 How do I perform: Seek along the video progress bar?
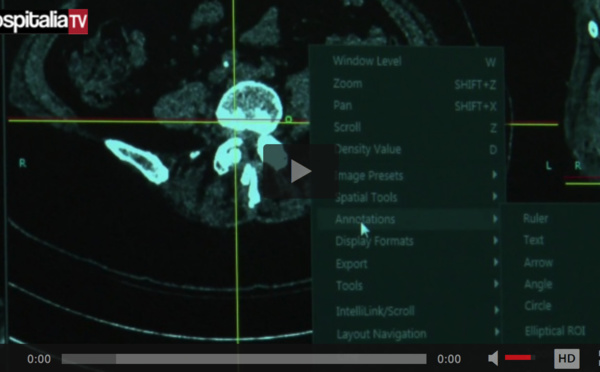(244, 359)
